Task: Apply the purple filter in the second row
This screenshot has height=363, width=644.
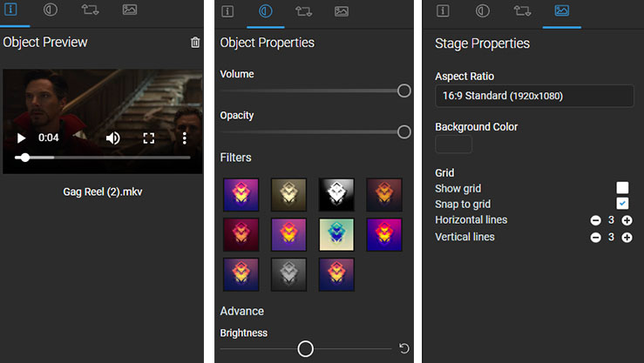Action: (x=288, y=234)
